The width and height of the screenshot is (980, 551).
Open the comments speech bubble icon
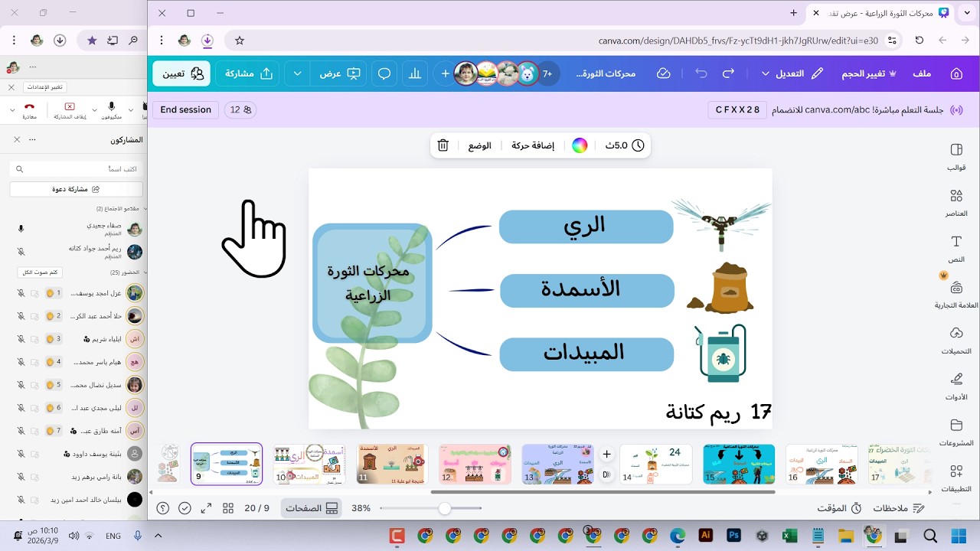point(384,73)
